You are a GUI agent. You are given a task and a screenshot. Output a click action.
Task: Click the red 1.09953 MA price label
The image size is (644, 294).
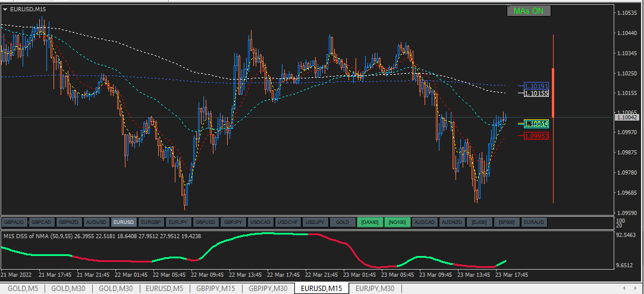[537, 136]
